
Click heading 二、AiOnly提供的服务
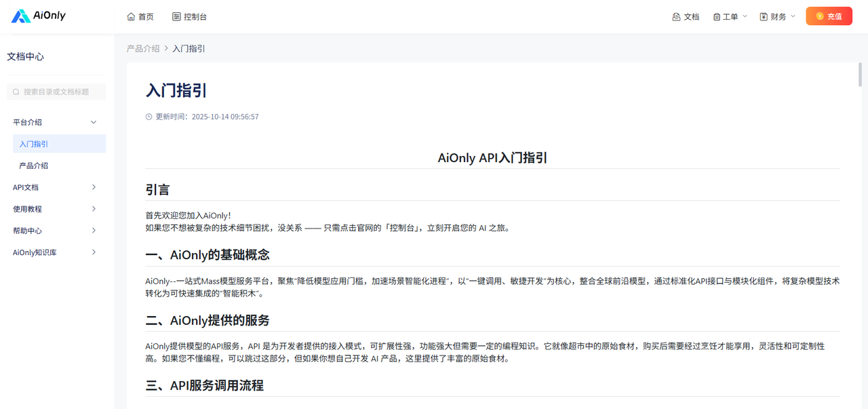pyautogui.click(x=208, y=320)
